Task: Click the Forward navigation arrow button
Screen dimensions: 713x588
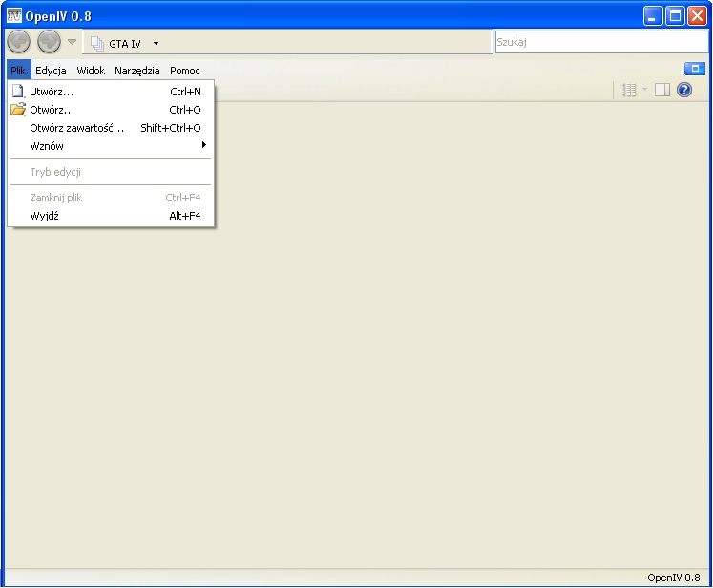Action: coord(49,42)
